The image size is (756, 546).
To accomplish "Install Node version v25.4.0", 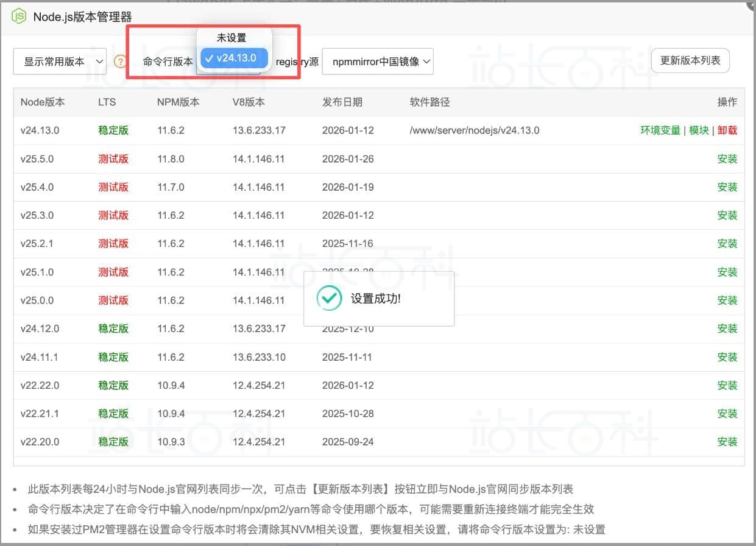I will click(x=727, y=187).
